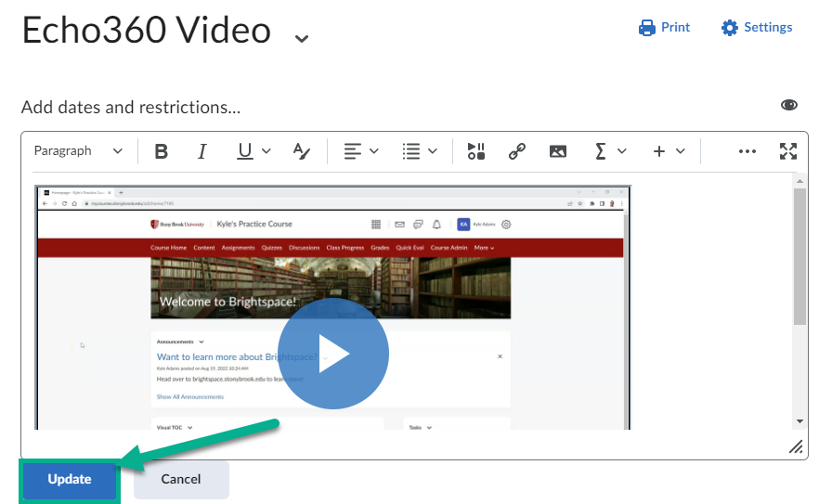Open underline options dropdown arrow
This screenshot has height=504, width=819.
tap(266, 151)
